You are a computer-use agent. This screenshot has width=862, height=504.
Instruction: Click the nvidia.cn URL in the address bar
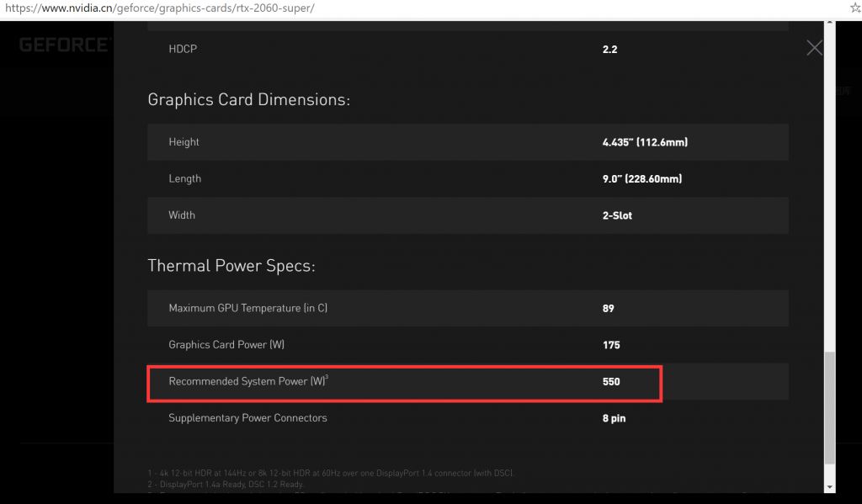[x=160, y=8]
